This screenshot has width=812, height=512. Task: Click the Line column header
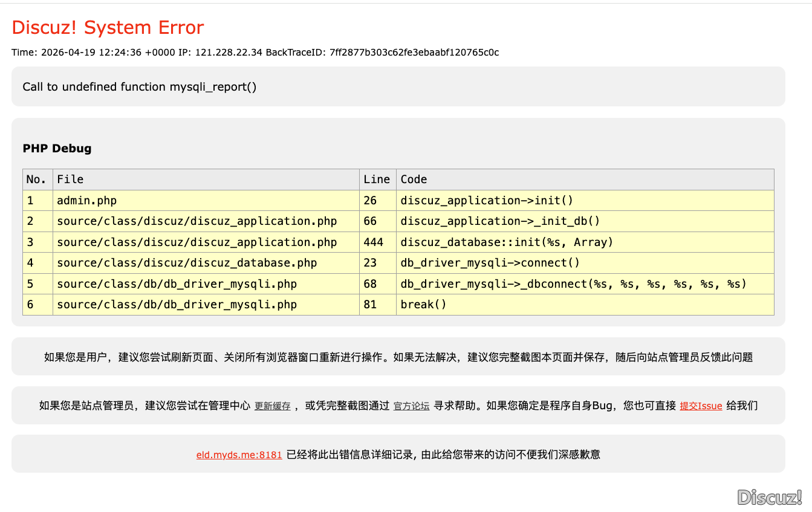coord(377,180)
